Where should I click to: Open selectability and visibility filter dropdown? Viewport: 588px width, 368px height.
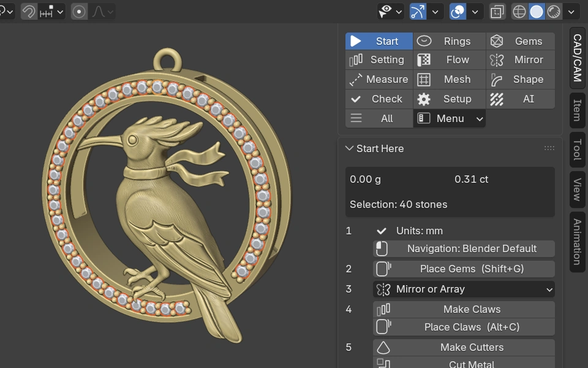[x=390, y=12]
